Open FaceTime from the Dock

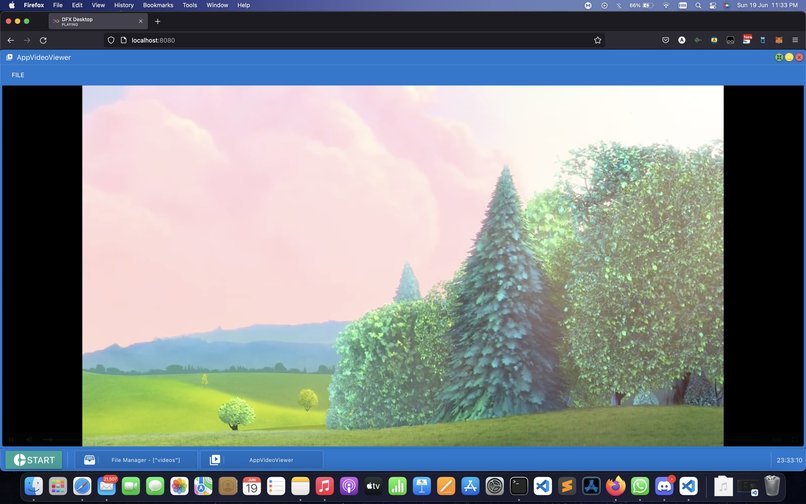tap(131, 485)
